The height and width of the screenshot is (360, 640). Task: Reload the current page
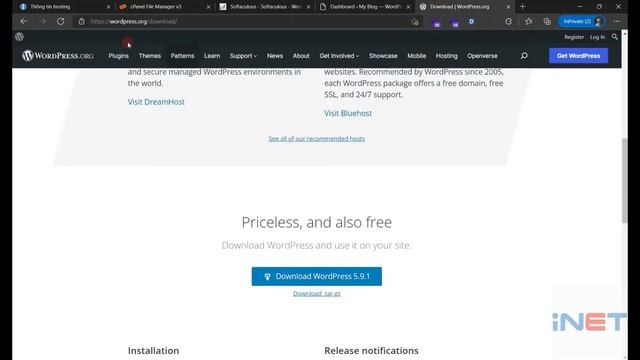[60, 21]
